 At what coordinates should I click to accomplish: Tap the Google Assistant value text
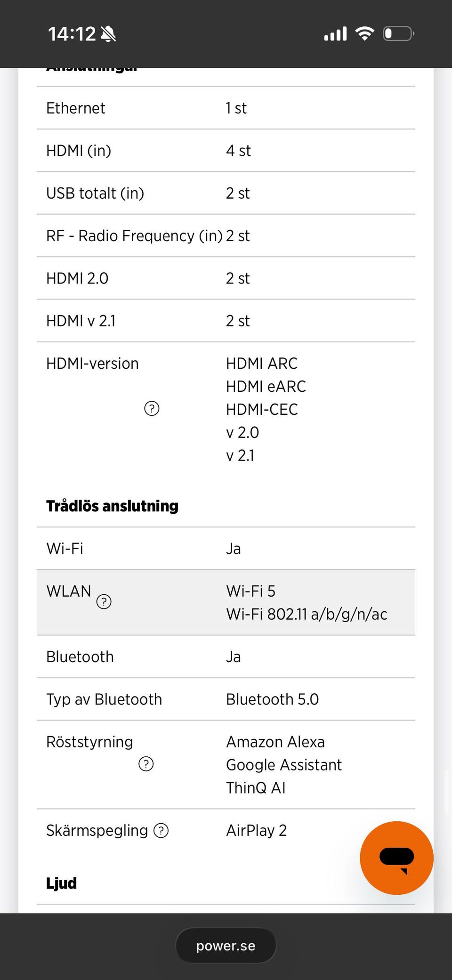pyautogui.click(x=283, y=765)
